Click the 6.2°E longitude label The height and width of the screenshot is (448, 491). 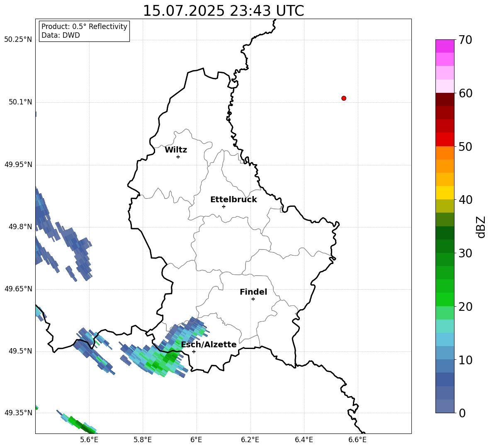tap(250, 440)
